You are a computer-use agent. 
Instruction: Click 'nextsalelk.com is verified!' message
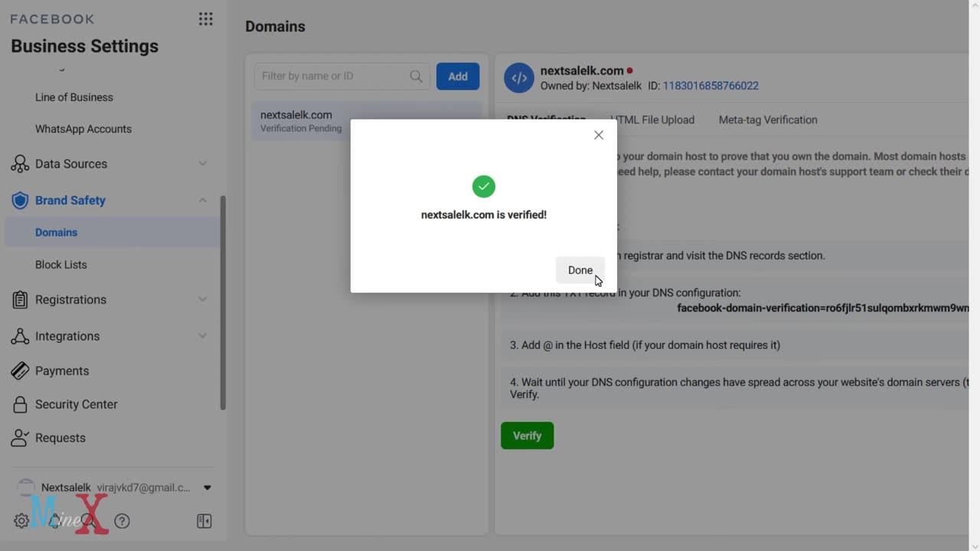[x=484, y=215]
